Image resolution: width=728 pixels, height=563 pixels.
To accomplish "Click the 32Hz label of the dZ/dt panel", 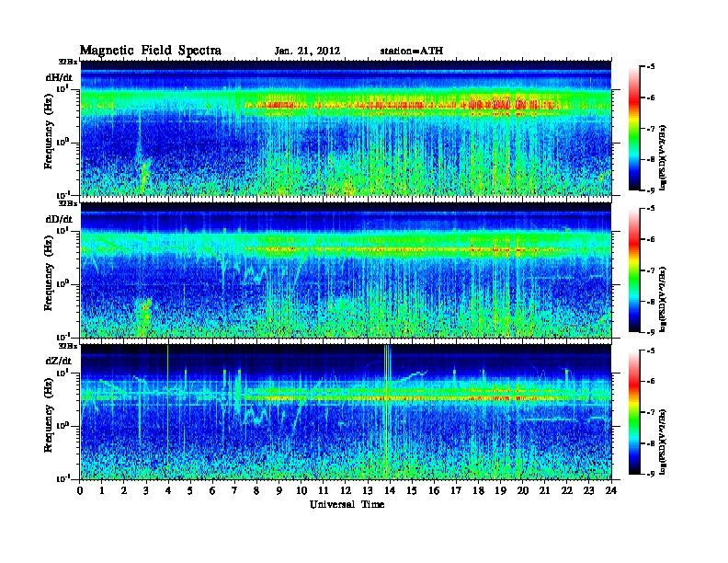I will click(68, 346).
